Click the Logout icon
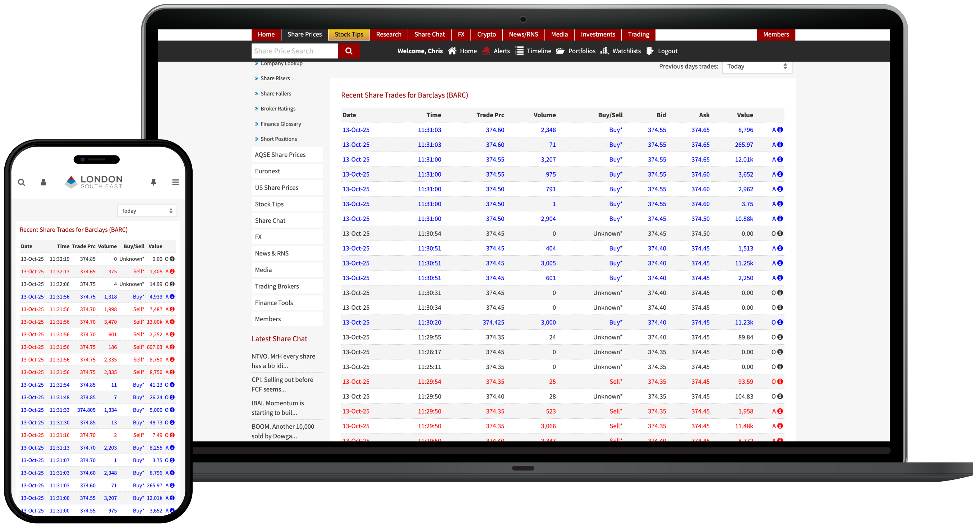Viewport: 980px width, 528px height. tap(650, 51)
